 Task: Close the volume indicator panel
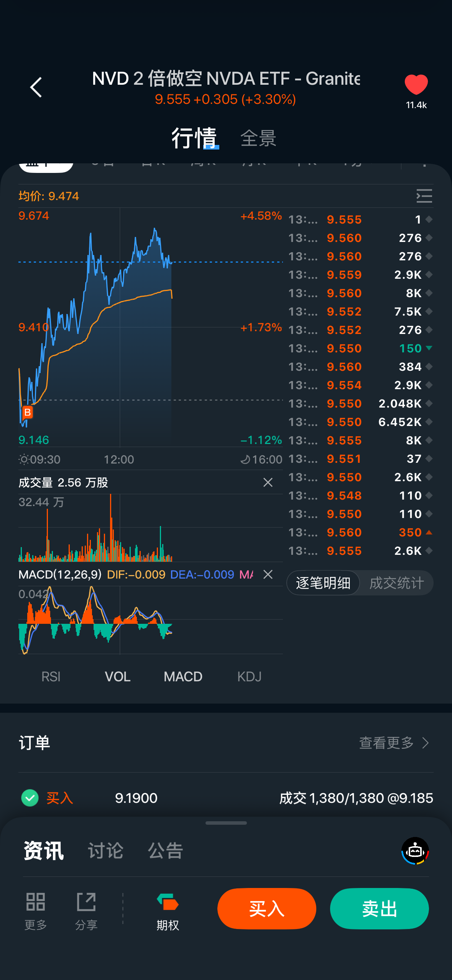point(268,482)
